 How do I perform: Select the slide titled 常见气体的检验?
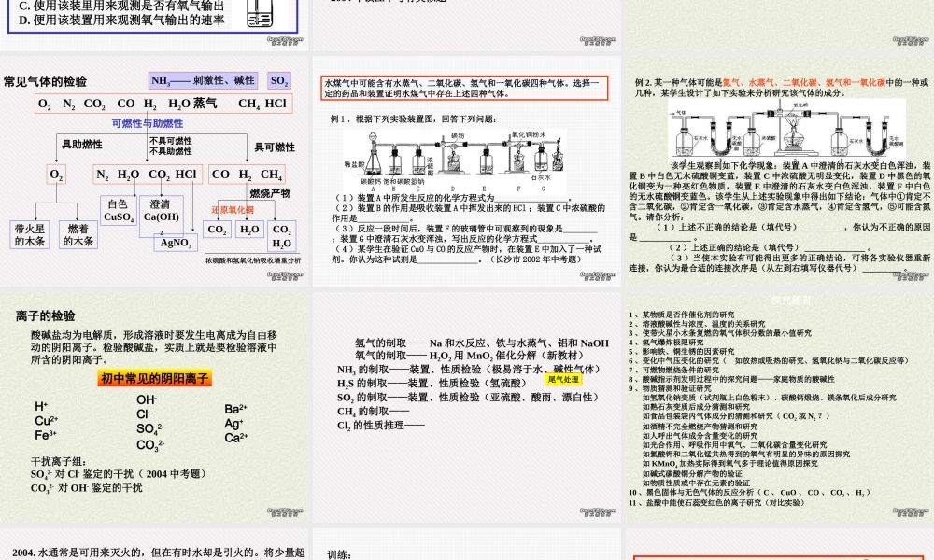pyautogui.click(x=154, y=172)
